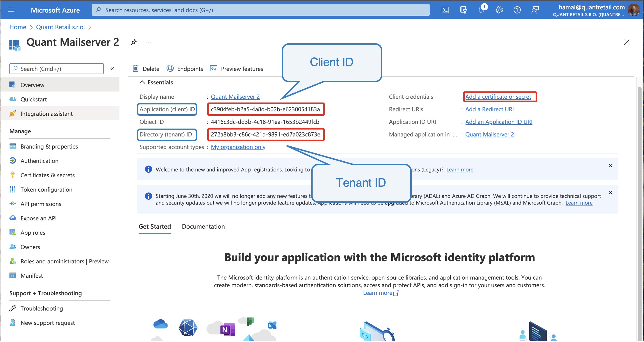Open Directories and subscriptions filter icon
The width and height of the screenshot is (644, 342).
click(463, 10)
